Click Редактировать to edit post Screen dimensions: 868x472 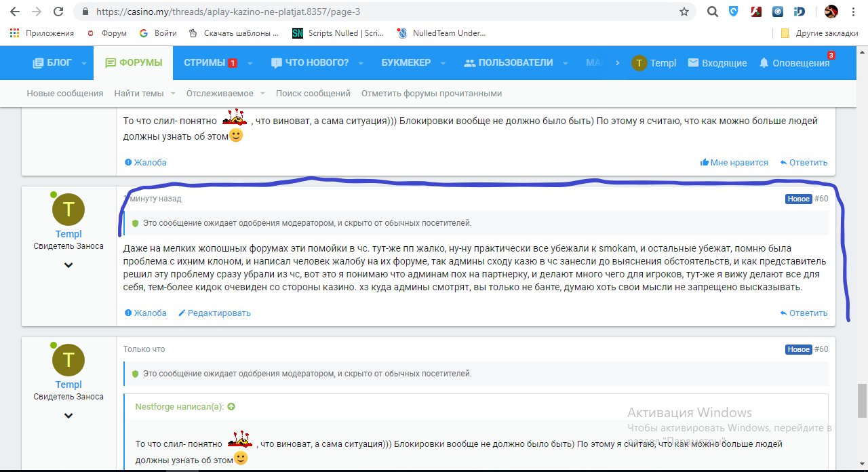(x=214, y=313)
